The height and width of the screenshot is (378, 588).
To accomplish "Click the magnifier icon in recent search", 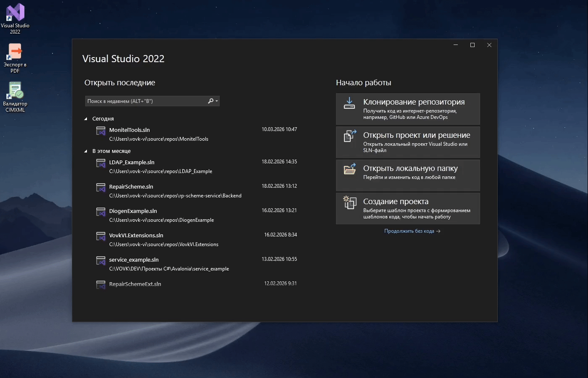I will click(x=210, y=101).
